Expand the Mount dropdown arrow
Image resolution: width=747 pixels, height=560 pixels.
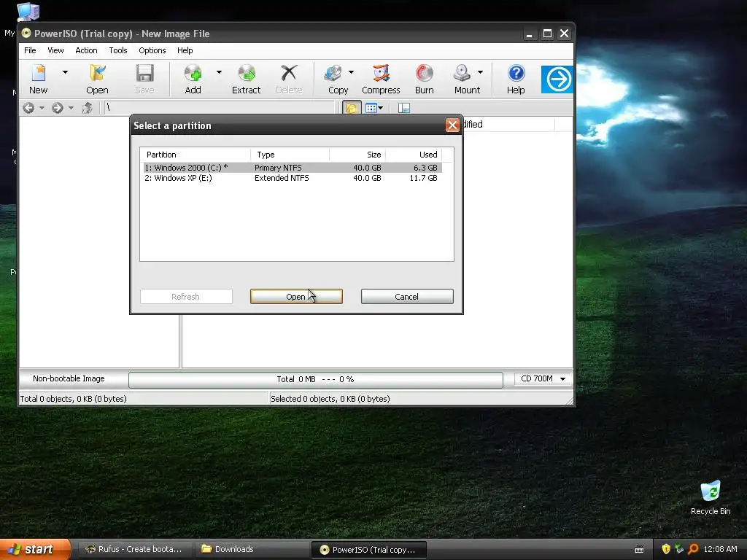coord(480,72)
